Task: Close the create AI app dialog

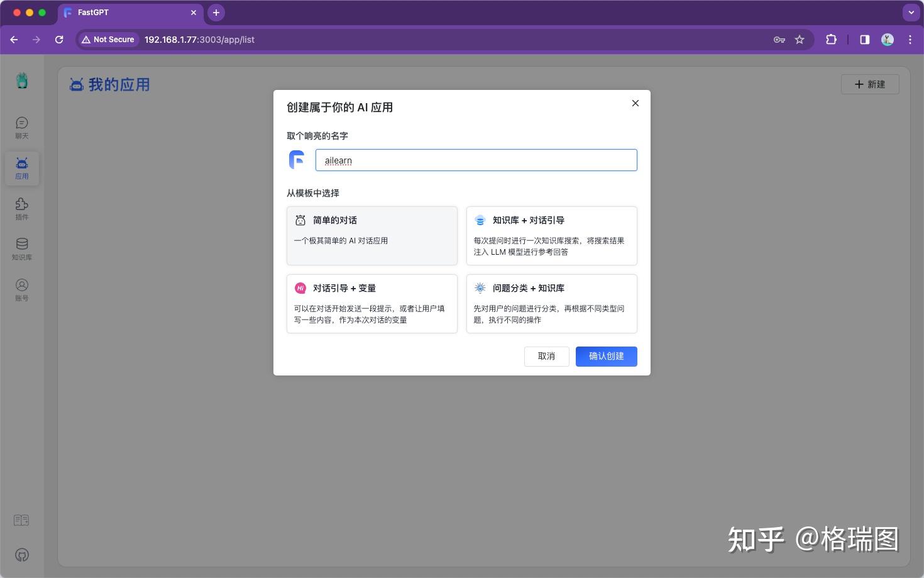Action: (635, 103)
